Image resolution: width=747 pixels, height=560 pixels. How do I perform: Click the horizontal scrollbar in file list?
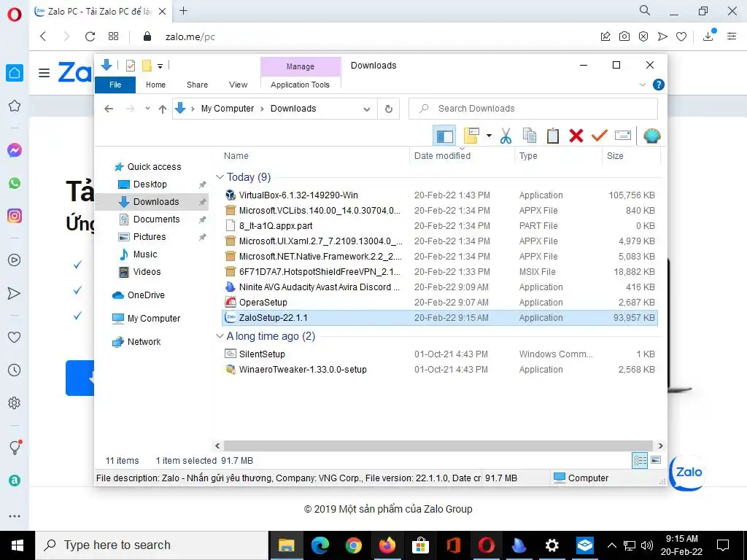438,446
